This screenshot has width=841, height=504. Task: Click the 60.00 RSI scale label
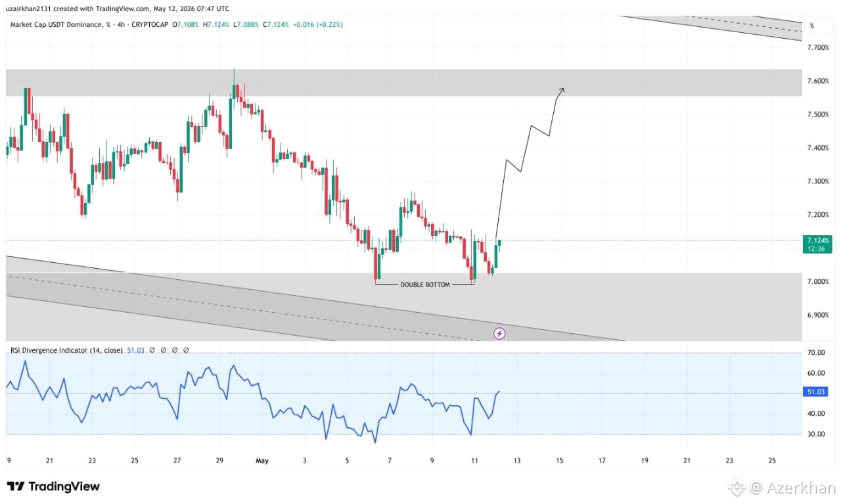click(816, 373)
